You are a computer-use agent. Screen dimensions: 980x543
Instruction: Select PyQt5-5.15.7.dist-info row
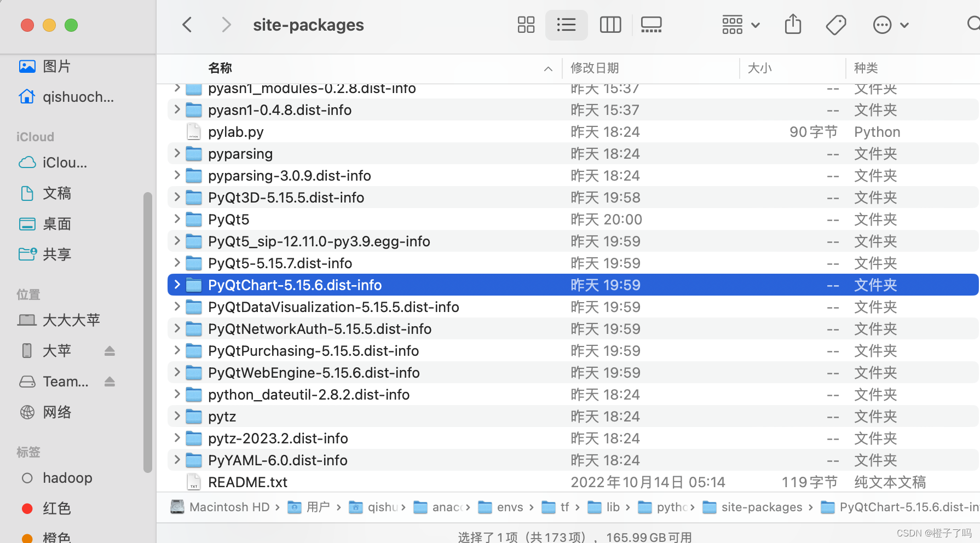point(573,263)
